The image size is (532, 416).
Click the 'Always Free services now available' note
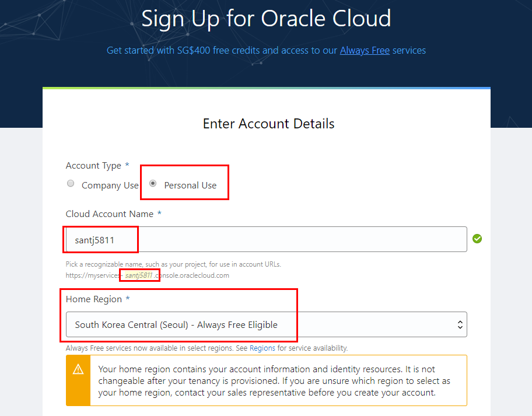click(x=206, y=348)
